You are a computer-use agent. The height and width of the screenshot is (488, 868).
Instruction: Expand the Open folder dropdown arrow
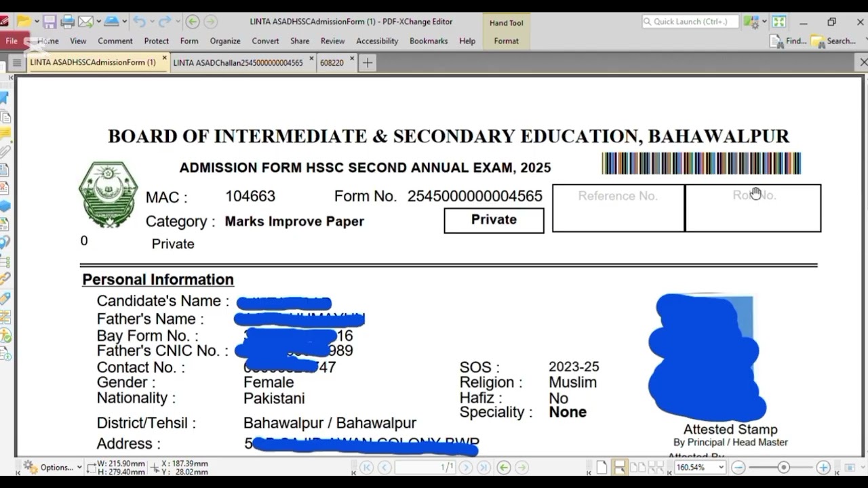(36, 22)
